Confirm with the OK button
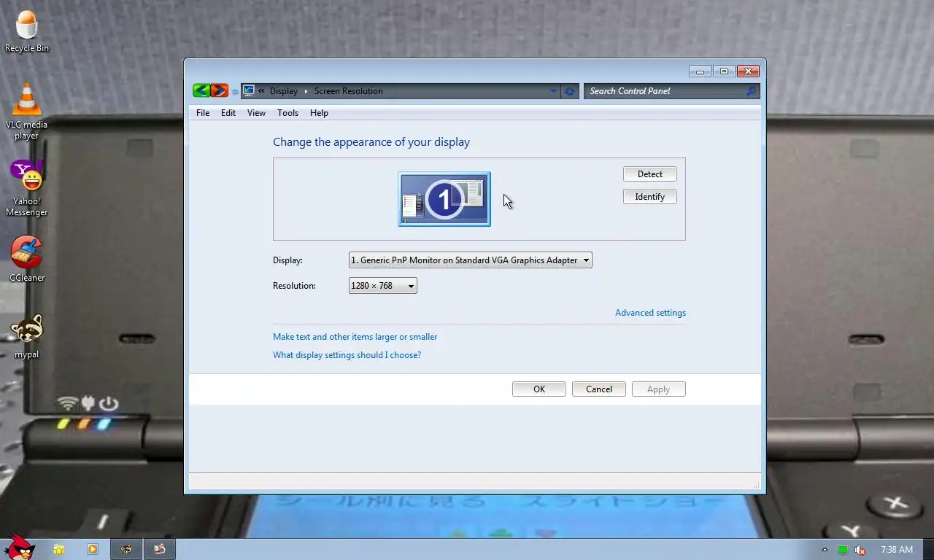 (x=539, y=389)
